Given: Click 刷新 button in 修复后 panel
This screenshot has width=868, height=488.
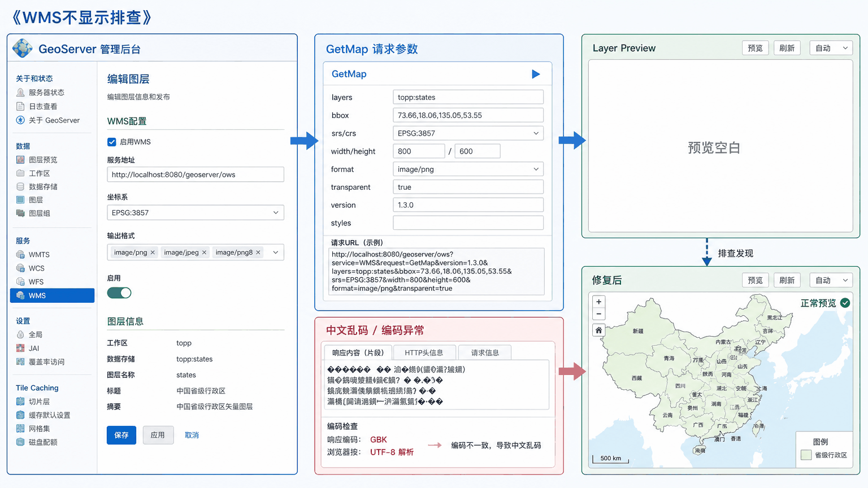Looking at the screenshot, I should point(787,280).
